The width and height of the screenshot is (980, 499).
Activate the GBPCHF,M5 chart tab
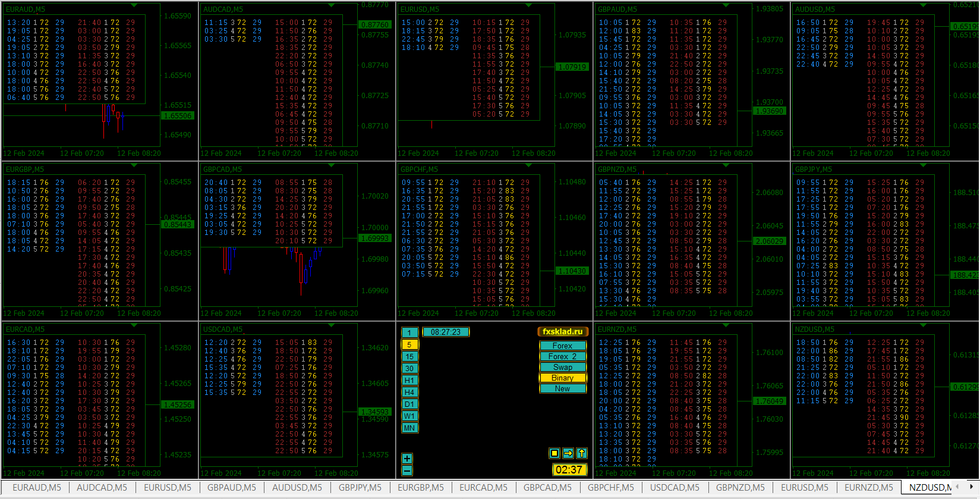(611, 488)
